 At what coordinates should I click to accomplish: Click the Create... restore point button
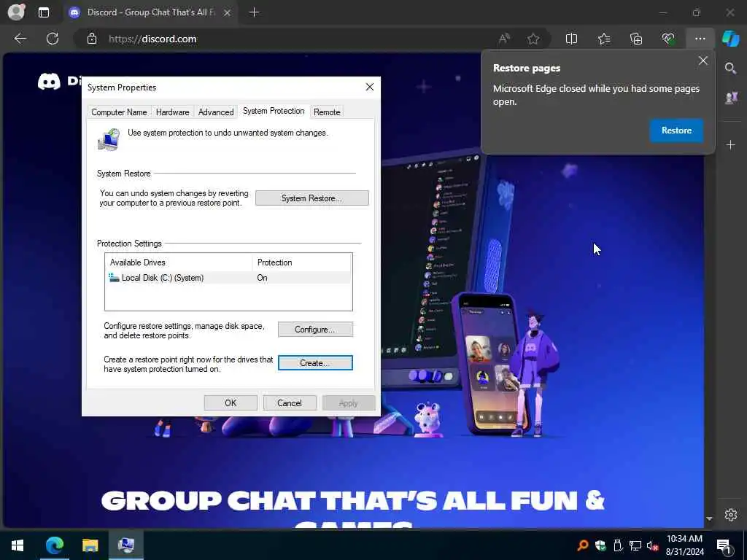[x=315, y=363]
